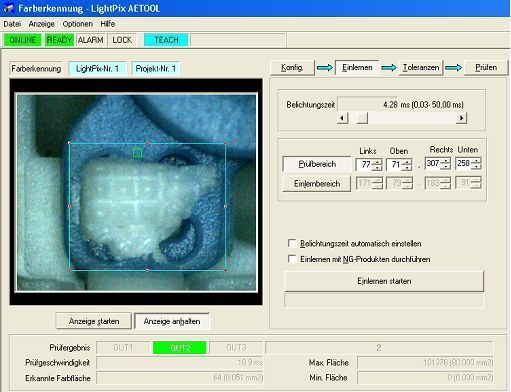Click the Links value field 77
This screenshot has height=392, width=511.
pyautogui.click(x=364, y=164)
